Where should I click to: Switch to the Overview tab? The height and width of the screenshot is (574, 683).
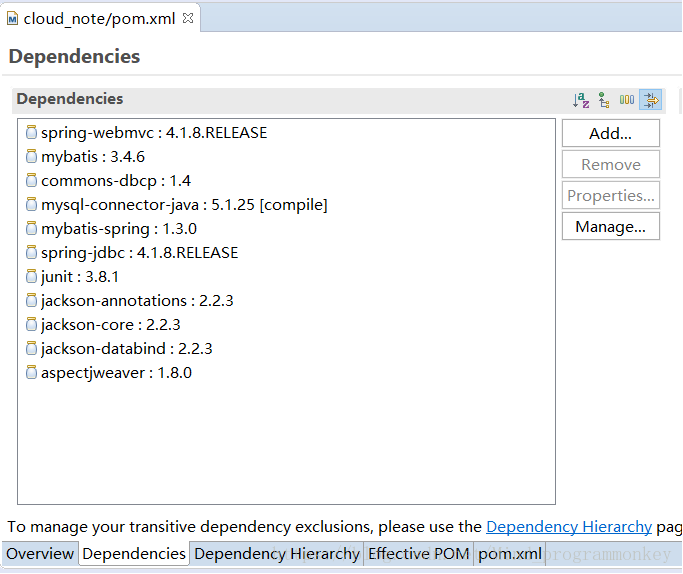40,554
